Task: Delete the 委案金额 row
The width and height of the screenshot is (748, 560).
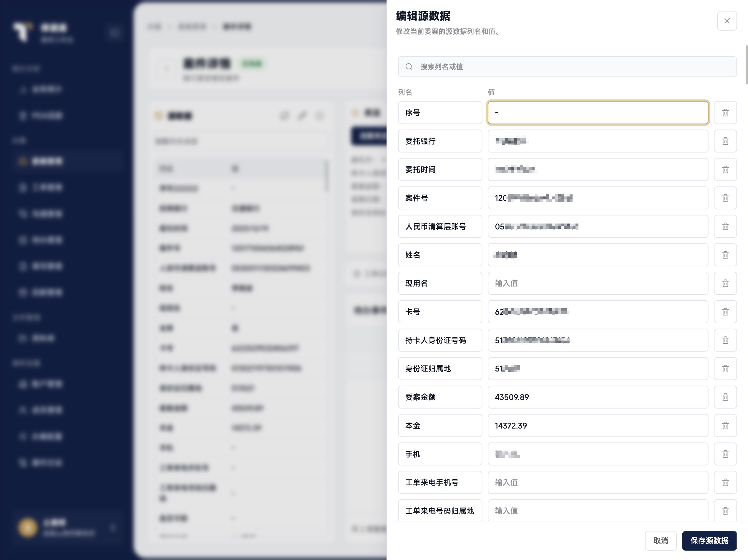Action: pyautogui.click(x=725, y=397)
